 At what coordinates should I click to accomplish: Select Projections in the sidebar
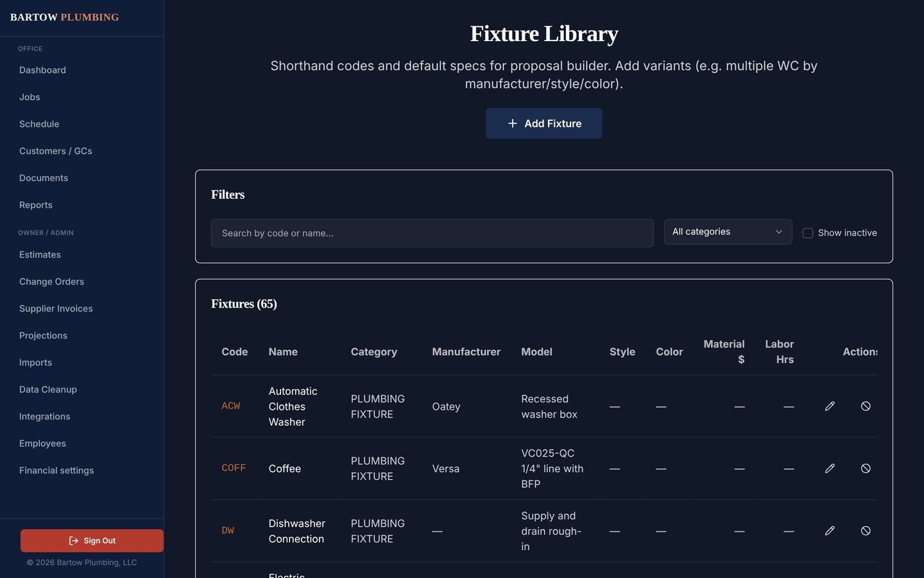pos(43,335)
